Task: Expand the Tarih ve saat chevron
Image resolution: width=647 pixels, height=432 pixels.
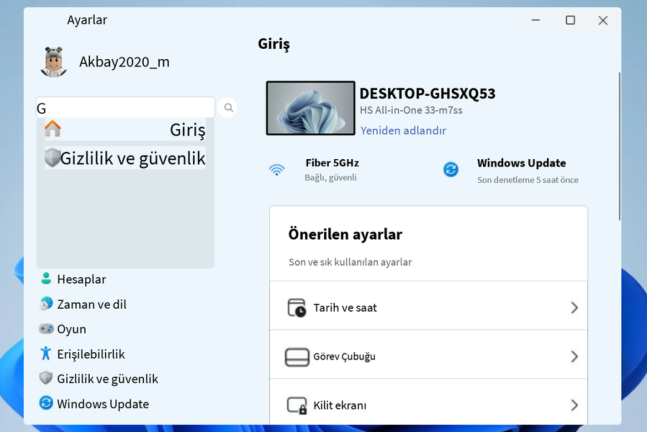Action: [x=574, y=308]
